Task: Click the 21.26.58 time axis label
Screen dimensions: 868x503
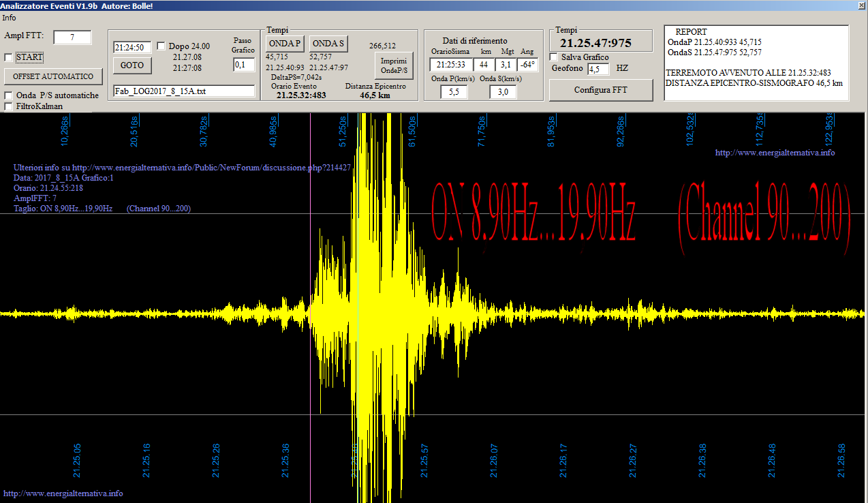Action: [841, 461]
